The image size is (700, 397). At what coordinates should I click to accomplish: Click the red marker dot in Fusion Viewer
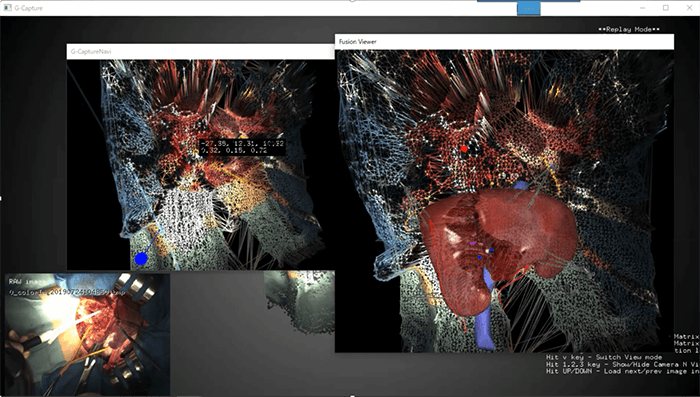464,149
